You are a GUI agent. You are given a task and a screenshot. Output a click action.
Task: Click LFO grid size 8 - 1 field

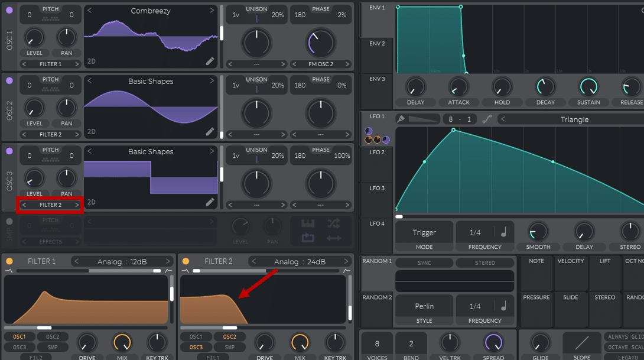pos(458,119)
